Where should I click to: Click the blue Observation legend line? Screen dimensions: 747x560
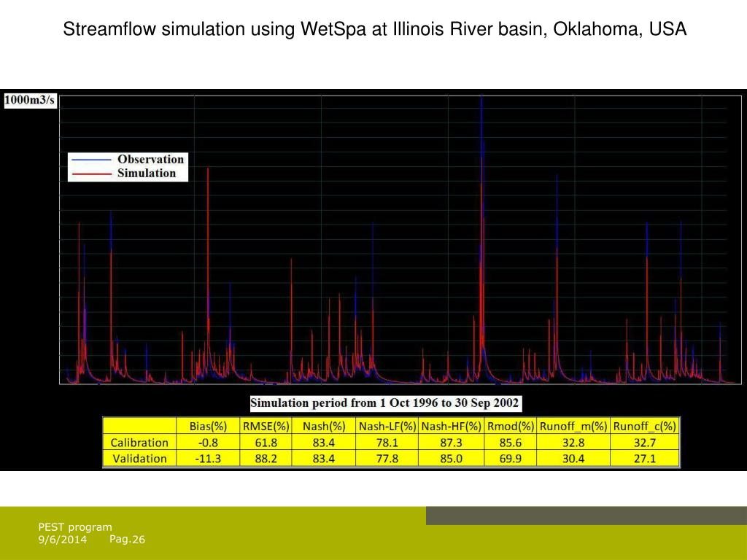[92, 159]
